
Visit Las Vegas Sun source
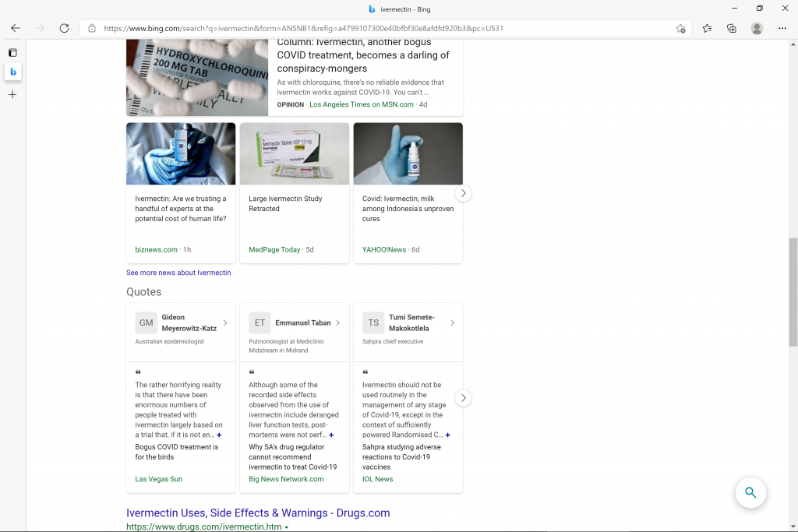pos(159,479)
